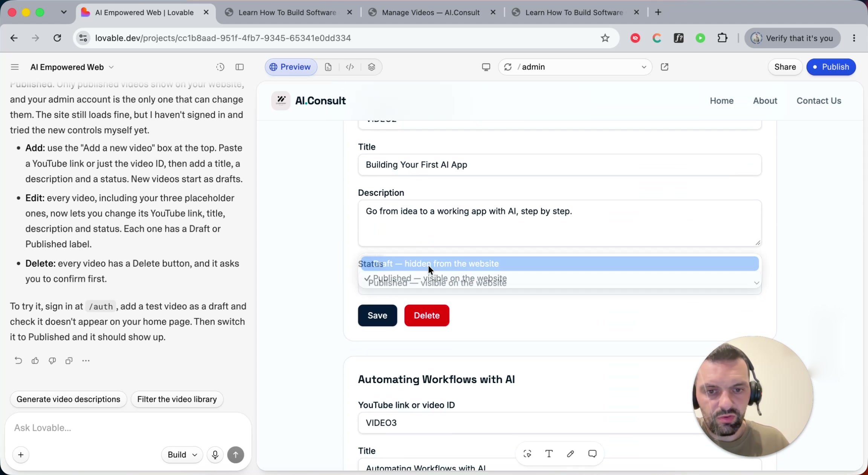Viewport: 868px width, 475px height.
Task: Click the red extension icon in toolbar
Action: (635, 38)
